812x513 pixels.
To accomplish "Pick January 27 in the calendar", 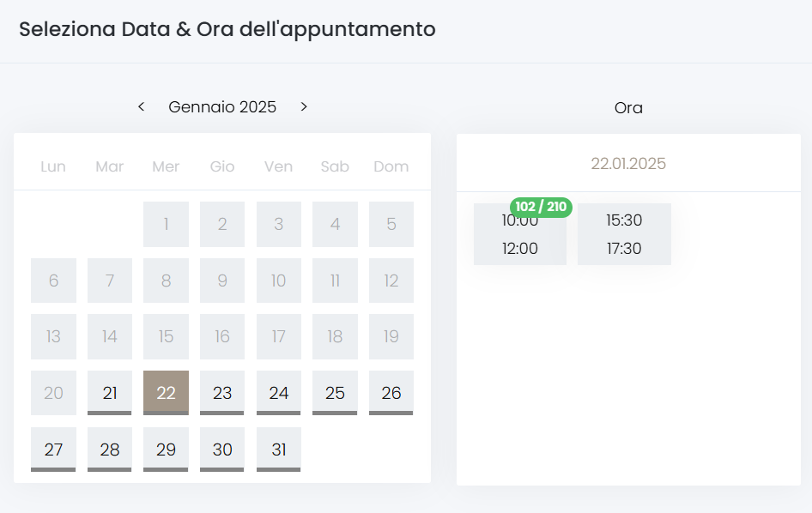I will (x=53, y=450).
